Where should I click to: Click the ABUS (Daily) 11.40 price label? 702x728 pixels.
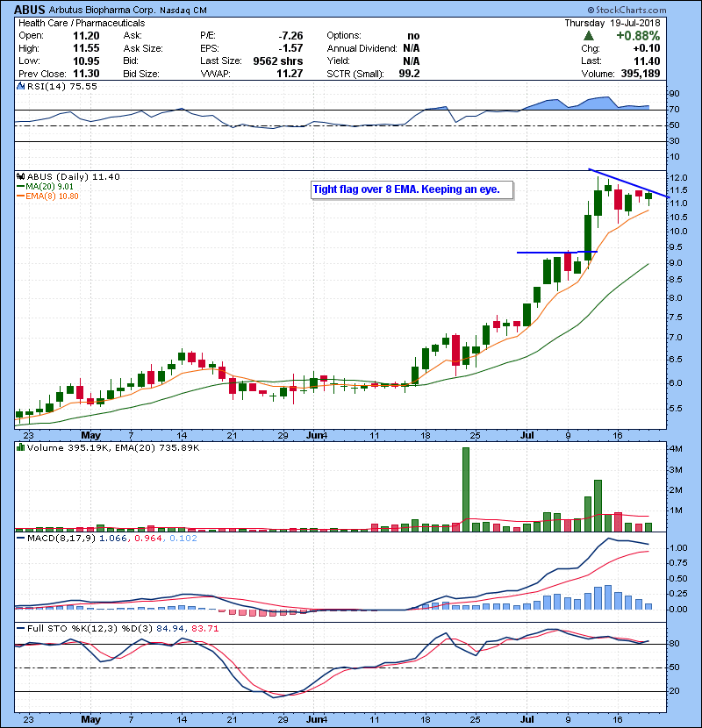pyautogui.click(x=74, y=177)
